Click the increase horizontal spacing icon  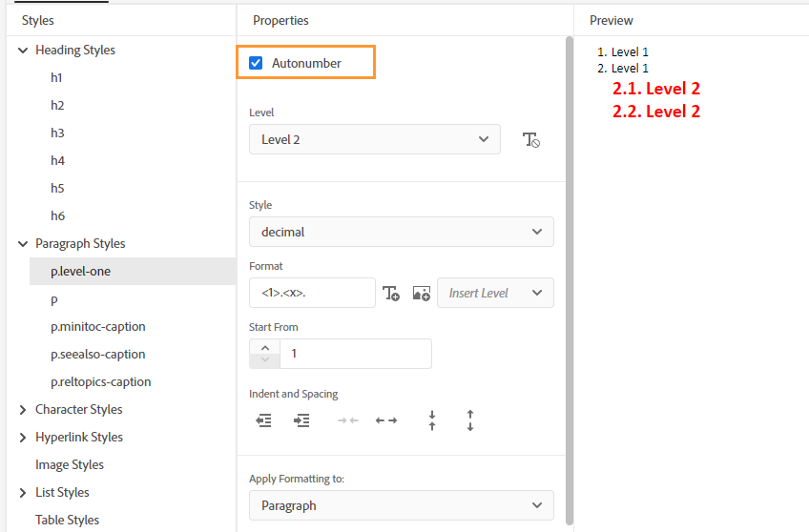(386, 420)
